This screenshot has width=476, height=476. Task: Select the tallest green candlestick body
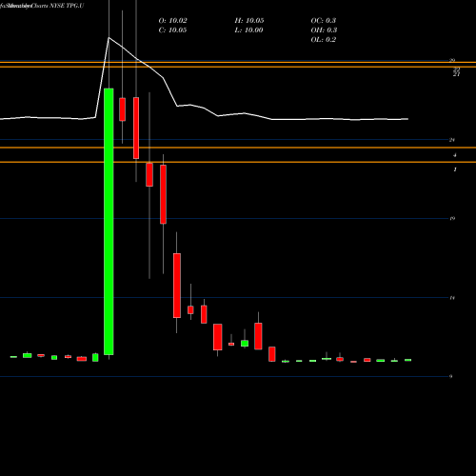pos(109,222)
